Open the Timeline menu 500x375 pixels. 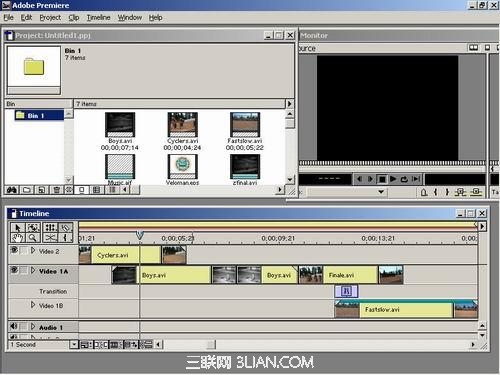[98, 18]
